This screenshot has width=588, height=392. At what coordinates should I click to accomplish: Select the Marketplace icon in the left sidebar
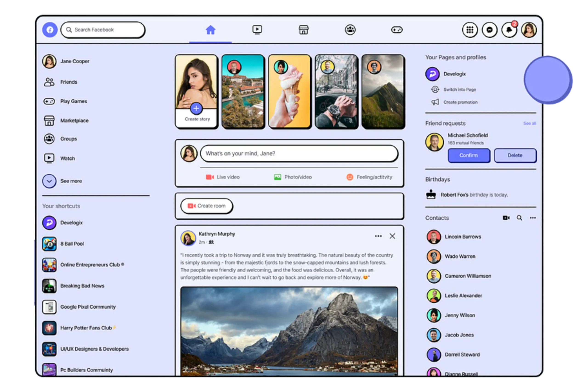tap(49, 121)
